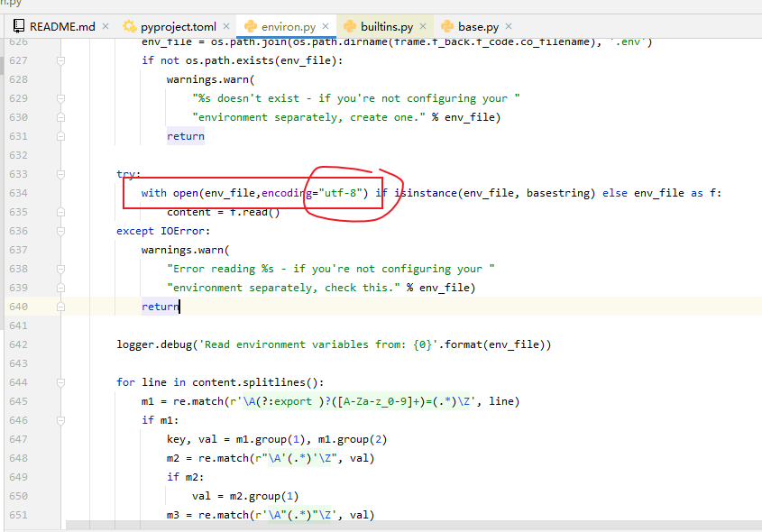Click line number 651 in the gutter
The height and width of the screenshot is (532, 762).
pos(18,515)
